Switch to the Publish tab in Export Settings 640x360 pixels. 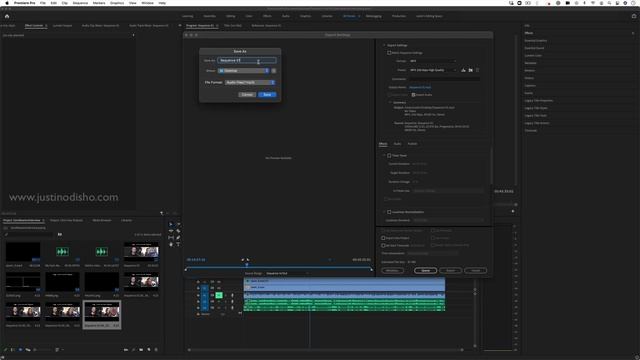[412, 144]
